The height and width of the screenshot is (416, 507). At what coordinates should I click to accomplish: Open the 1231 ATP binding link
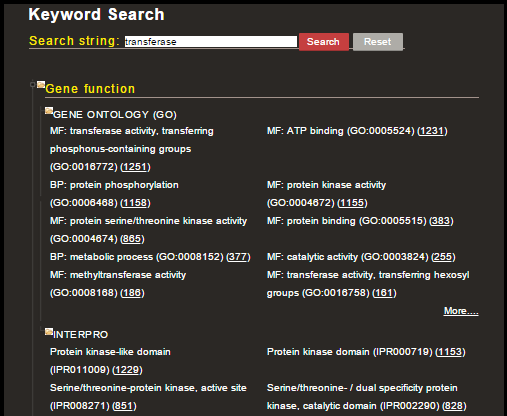tap(432, 131)
